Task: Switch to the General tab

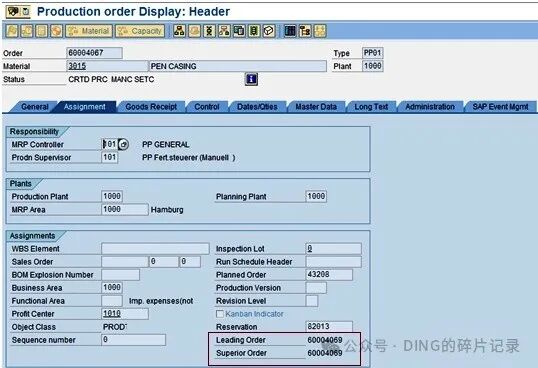Action: point(35,107)
